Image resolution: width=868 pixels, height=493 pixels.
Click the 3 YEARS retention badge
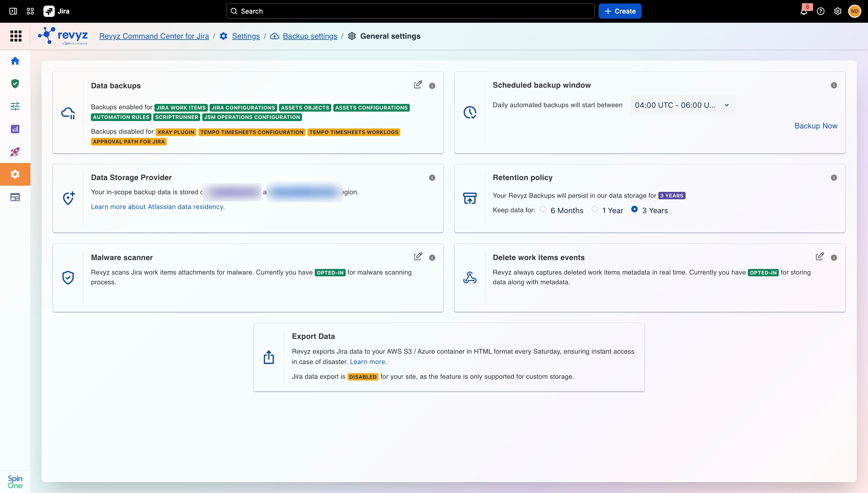pos(672,196)
